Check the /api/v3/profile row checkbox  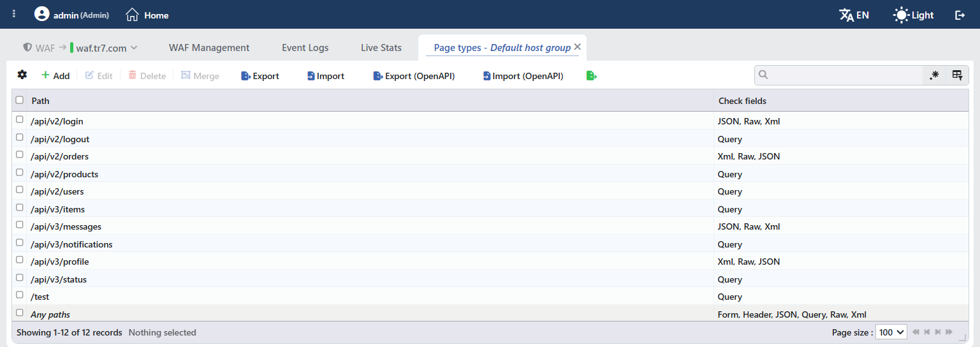pos(20,260)
